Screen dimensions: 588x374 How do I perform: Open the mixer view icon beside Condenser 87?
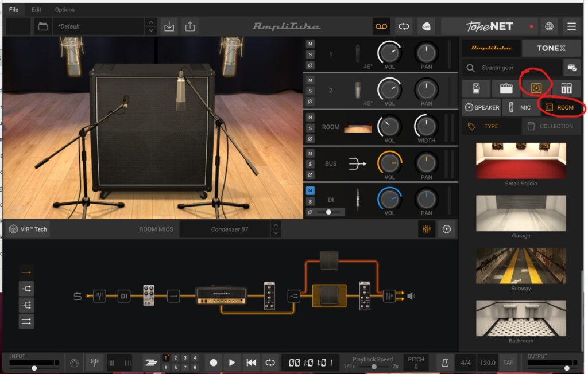(426, 229)
